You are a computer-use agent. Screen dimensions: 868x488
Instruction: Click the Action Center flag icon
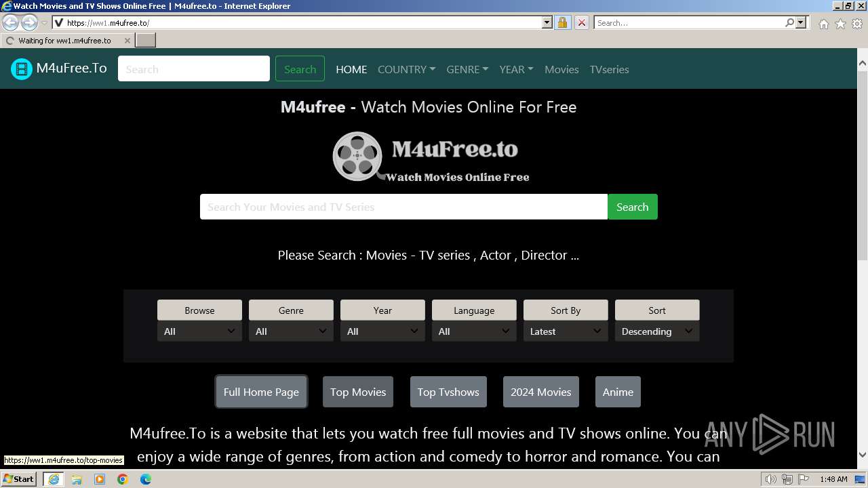click(x=804, y=479)
